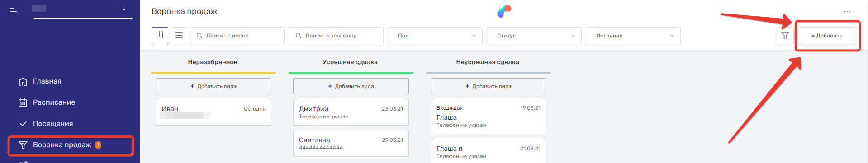Add lead in Неуспешная сделка column

(x=489, y=86)
